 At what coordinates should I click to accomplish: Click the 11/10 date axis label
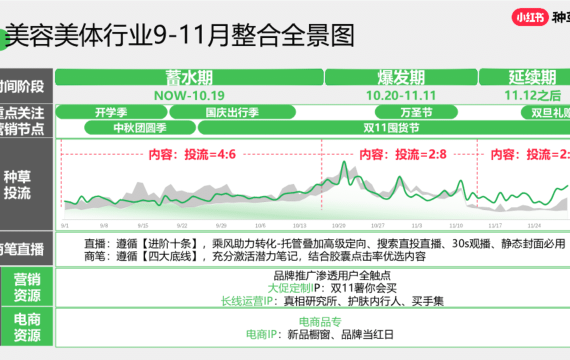coord(456,226)
